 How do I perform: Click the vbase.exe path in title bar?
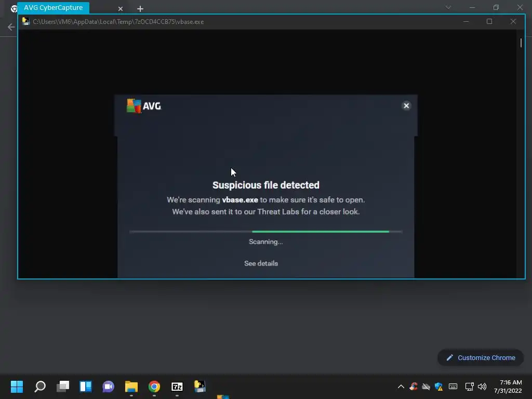(x=118, y=22)
